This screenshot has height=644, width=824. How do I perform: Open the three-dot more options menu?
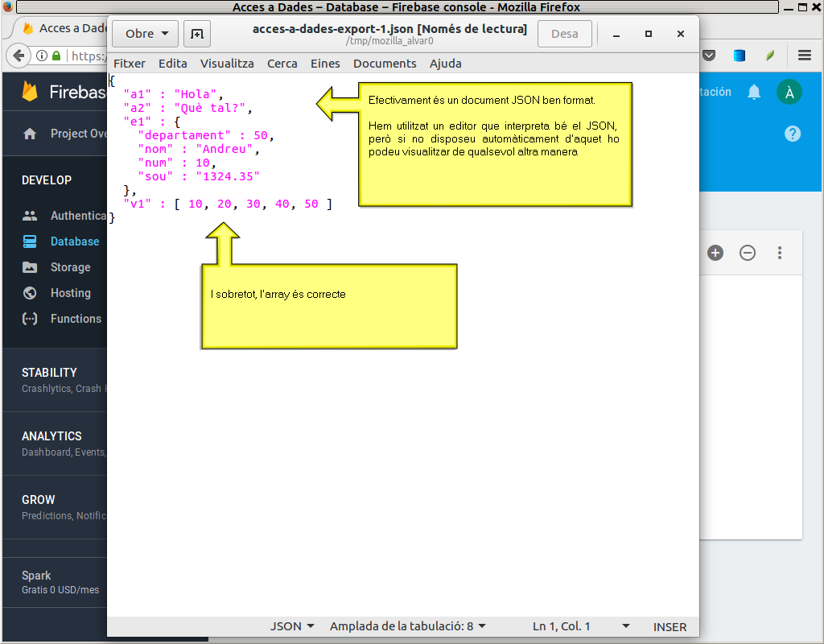click(780, 253)
